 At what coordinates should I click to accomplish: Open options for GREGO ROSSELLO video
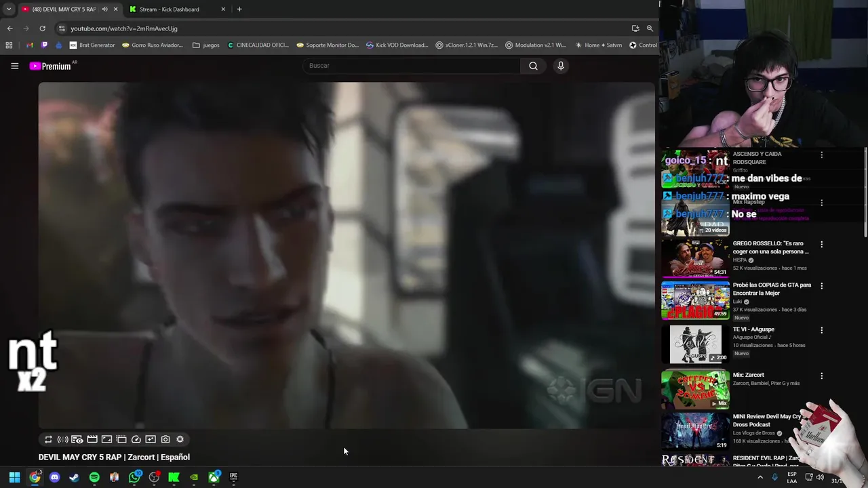pos(821,244)
